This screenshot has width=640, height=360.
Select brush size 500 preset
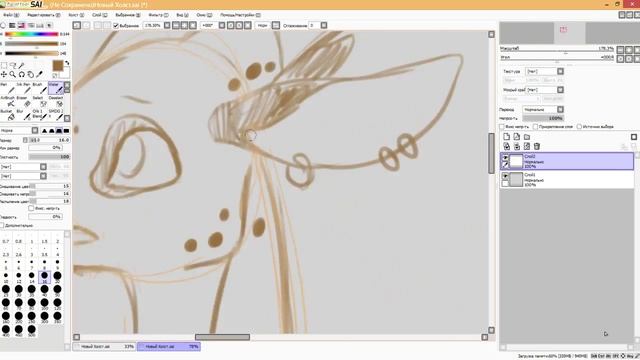31,330
